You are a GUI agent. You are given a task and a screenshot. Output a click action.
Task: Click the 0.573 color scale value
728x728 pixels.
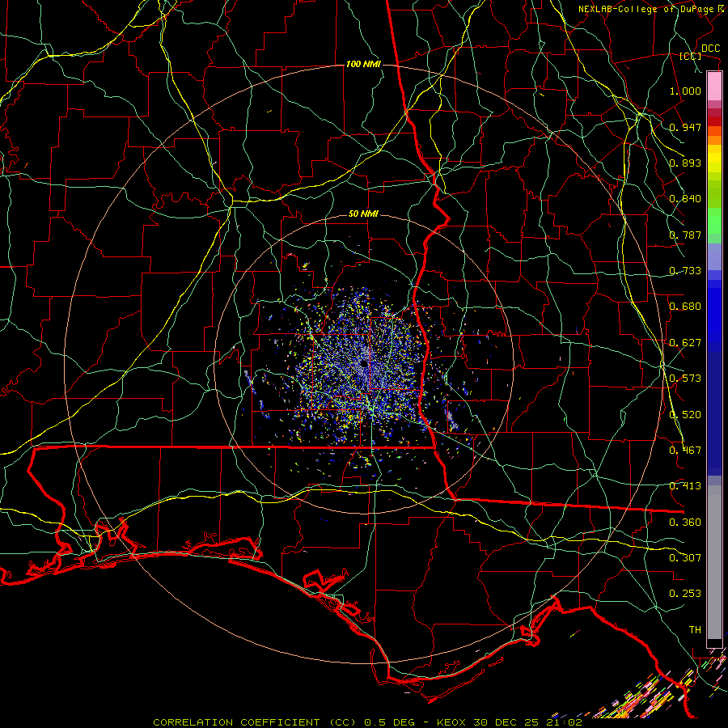[x=685, y=379]
